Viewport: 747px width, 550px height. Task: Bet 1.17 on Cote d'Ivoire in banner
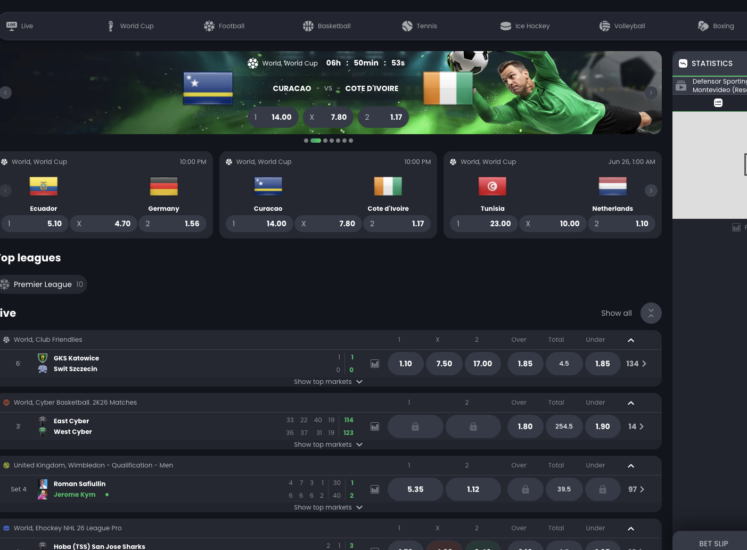(x=384, y=117)
